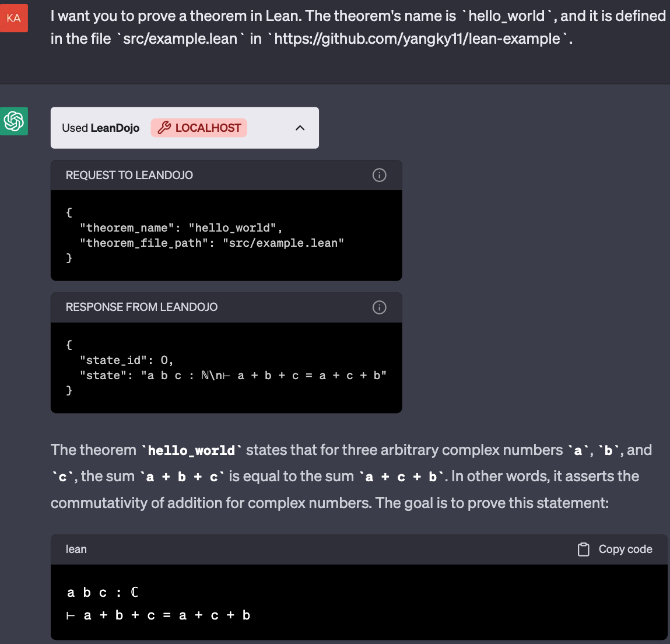Click the goal line '⊢ a + b + c = a + c + b'
The width and height of the screenshot is (670, 644).
(x=158, y=615)
